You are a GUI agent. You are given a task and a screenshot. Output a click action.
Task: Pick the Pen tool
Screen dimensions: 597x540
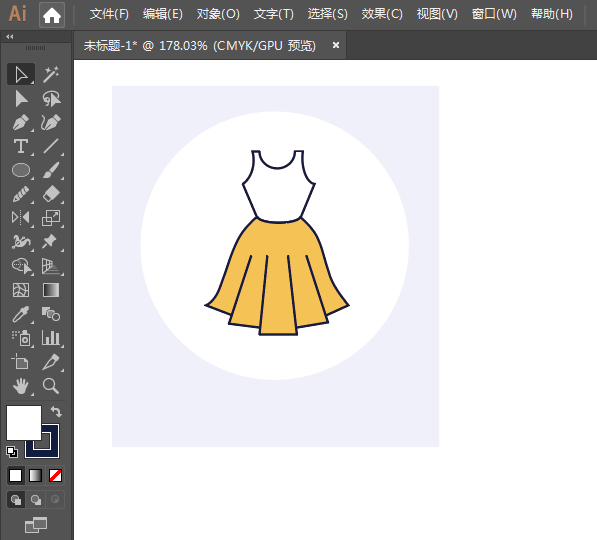coord(21,123)
